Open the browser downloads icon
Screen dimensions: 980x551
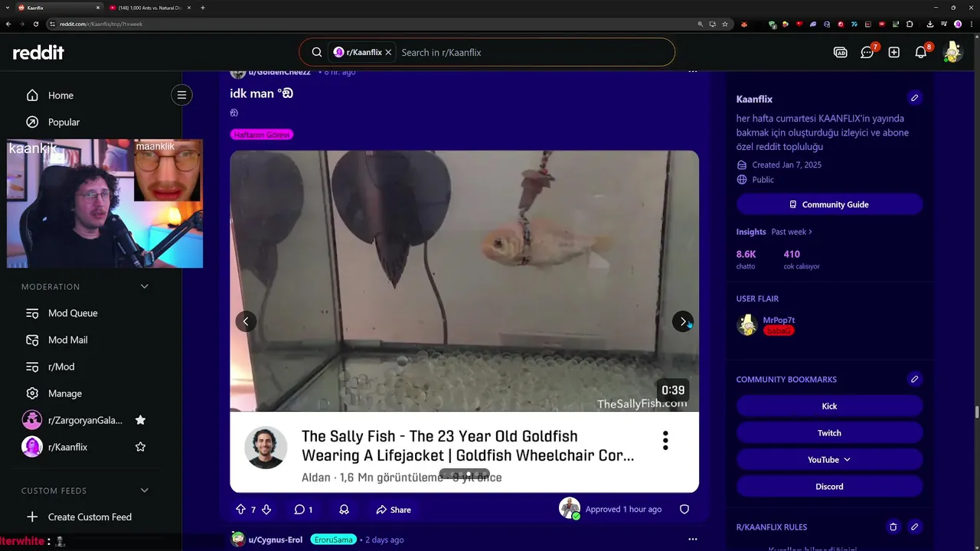[x=930, y=24]
